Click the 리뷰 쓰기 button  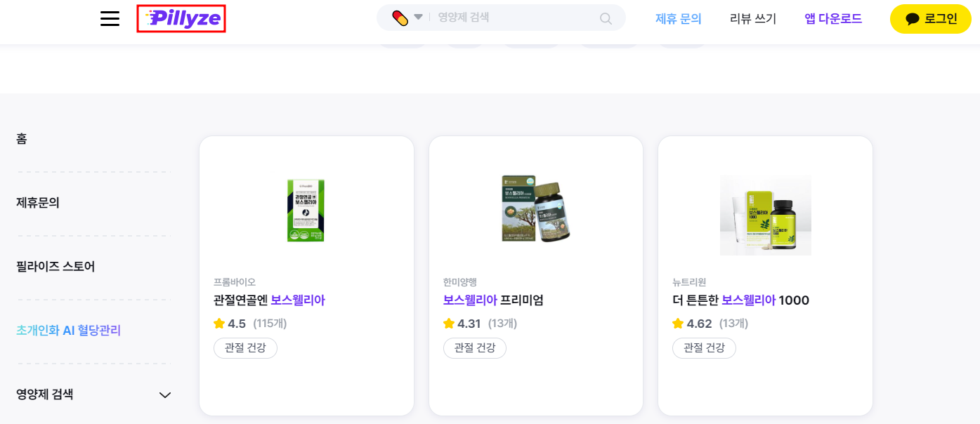coord(752,19)
